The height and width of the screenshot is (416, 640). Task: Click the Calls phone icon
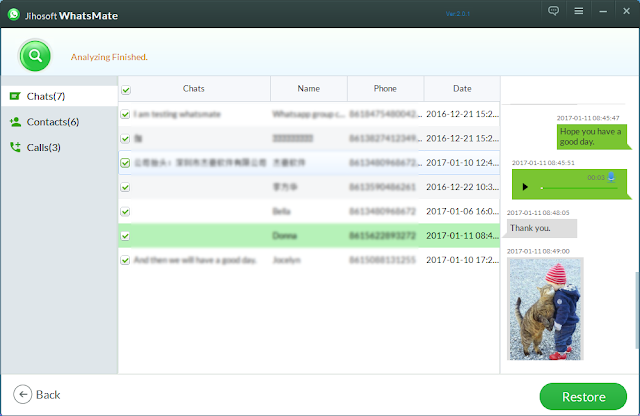15,147
